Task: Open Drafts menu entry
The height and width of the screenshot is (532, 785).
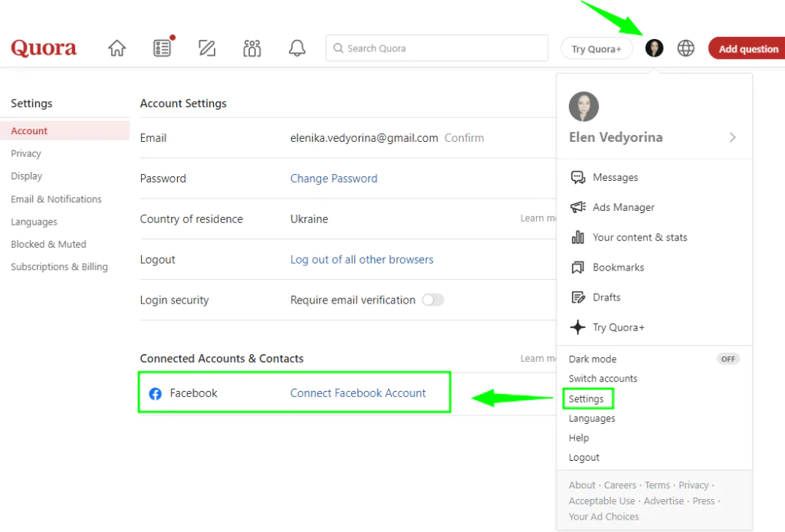Action: click(606, 297)
